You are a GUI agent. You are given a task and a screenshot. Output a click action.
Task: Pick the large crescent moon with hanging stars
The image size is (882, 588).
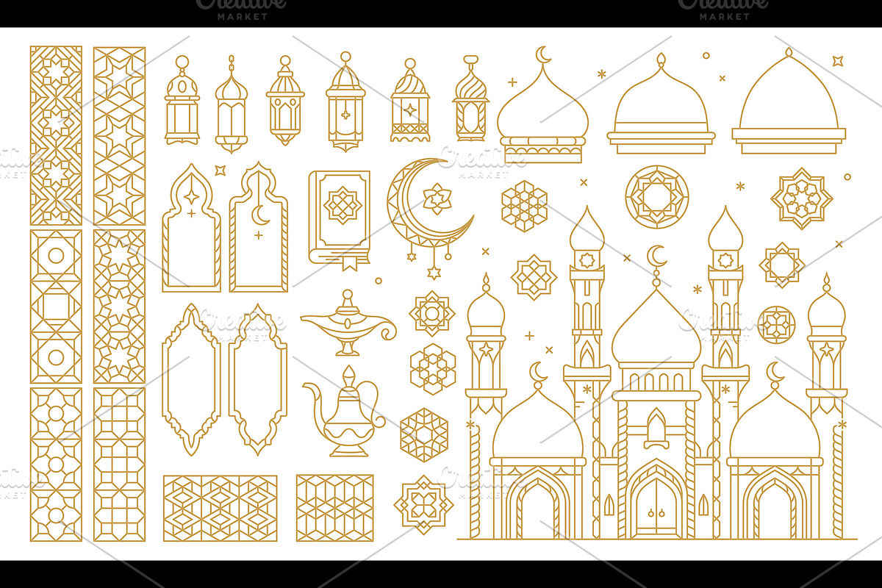430,218
